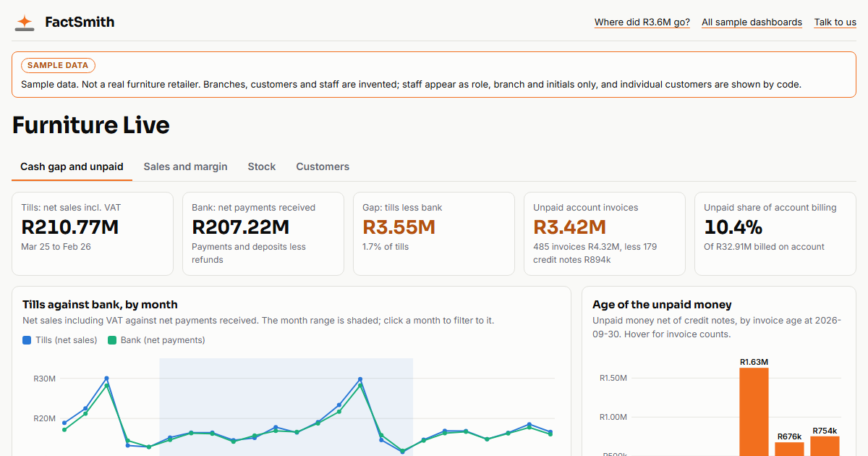Click '485 invoices R4.32M' credit notes text
Viewport: 868px width, 456px height.
click(x=595, y=253)
